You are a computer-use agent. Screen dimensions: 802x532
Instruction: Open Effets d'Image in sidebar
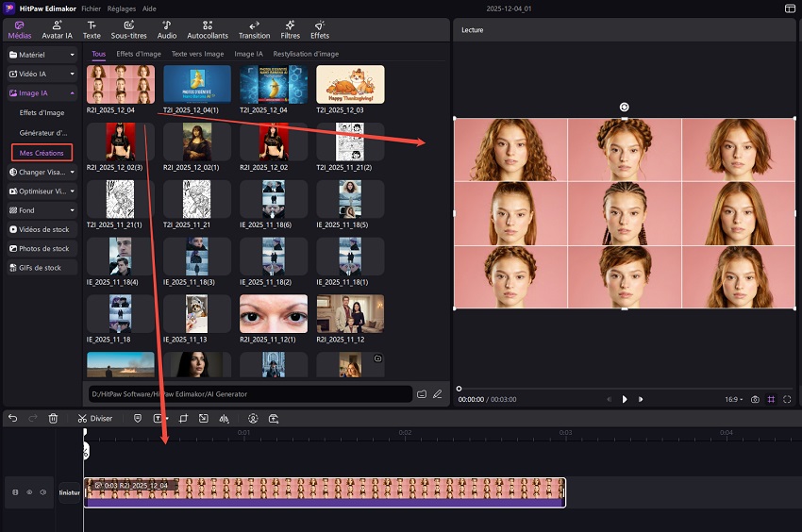pos(42,112)
